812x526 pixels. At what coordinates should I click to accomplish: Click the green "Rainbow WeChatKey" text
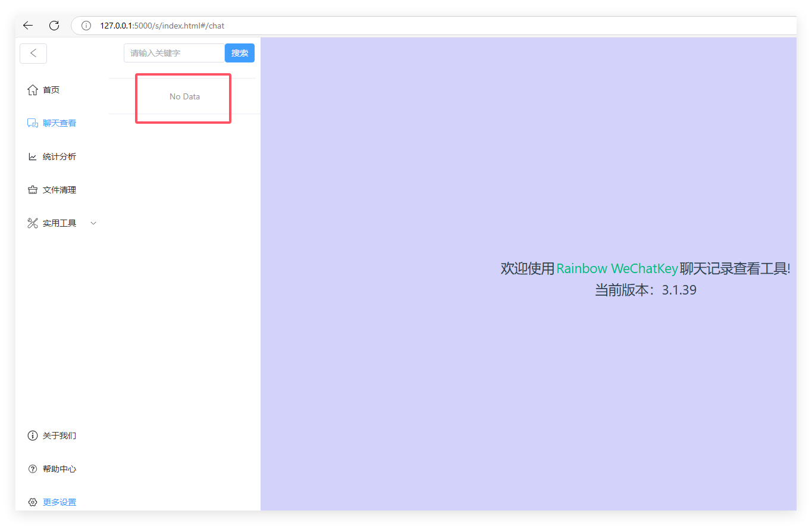coord(617,269)
